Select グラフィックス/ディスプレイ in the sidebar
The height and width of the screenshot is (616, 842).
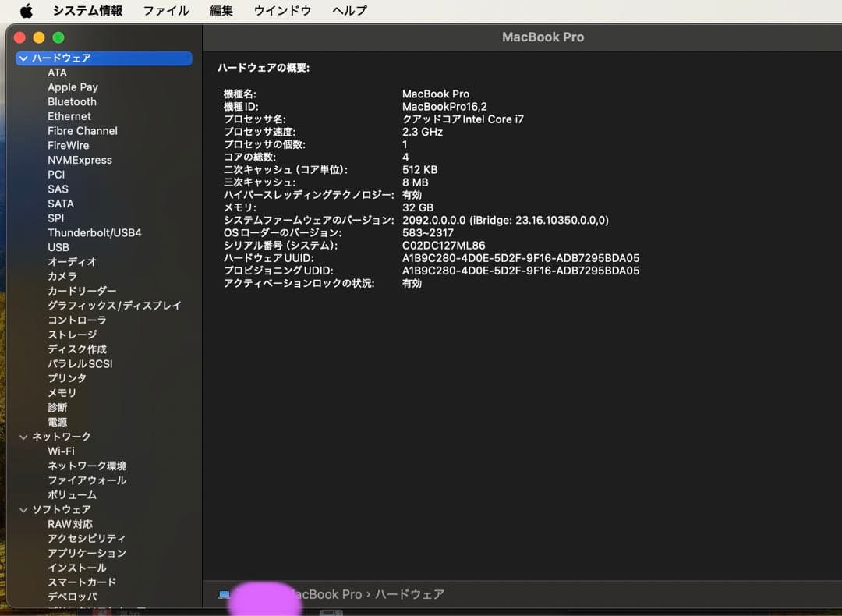pos(114,305)
